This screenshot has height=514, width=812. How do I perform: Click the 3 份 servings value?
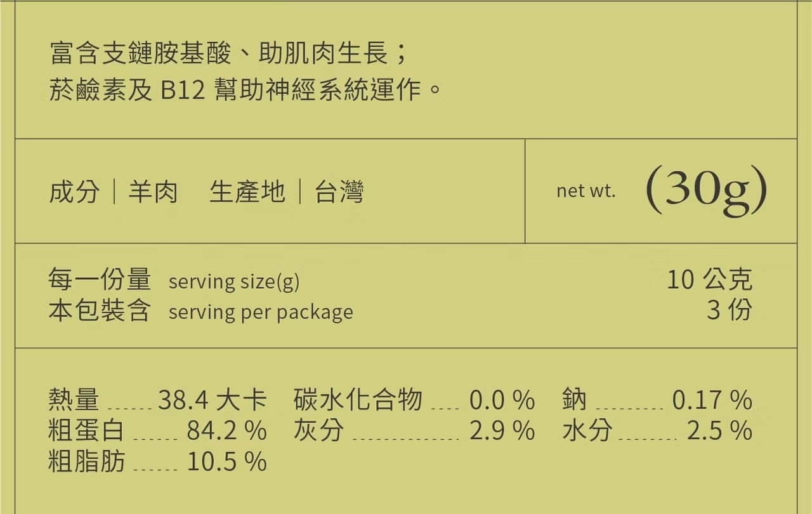coord(729,310)
